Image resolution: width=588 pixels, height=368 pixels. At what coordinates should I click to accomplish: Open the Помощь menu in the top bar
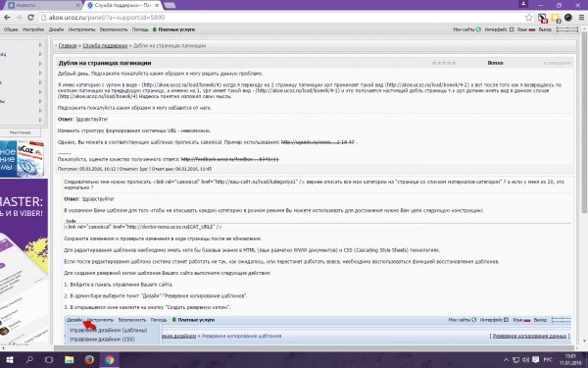tap(140, 29)
